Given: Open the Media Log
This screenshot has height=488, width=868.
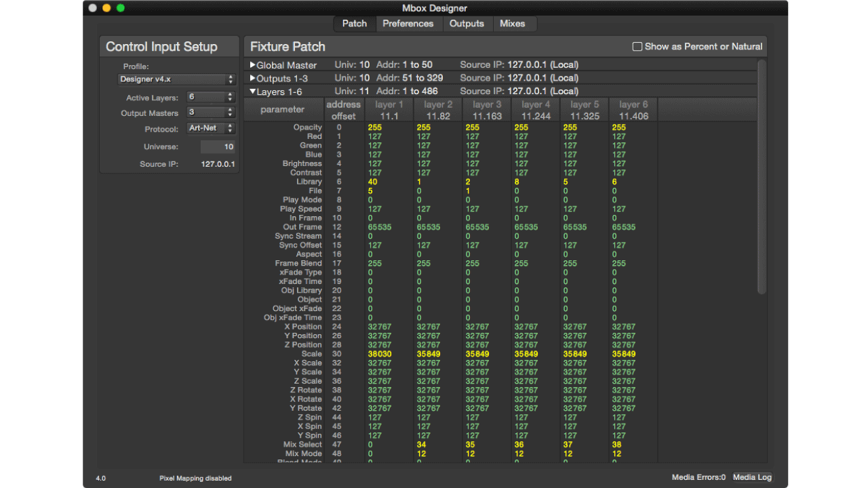Looking at the screenshot, I should click(752, 477).
